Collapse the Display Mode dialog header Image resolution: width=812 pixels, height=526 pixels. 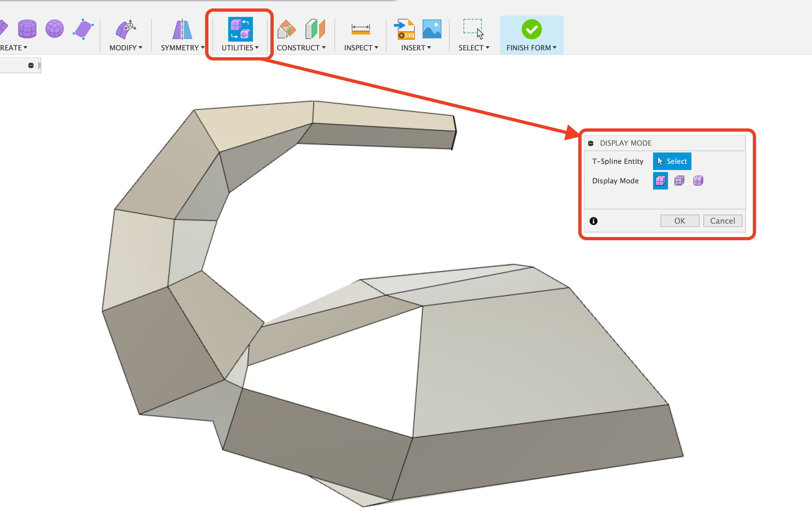point(591,143)
